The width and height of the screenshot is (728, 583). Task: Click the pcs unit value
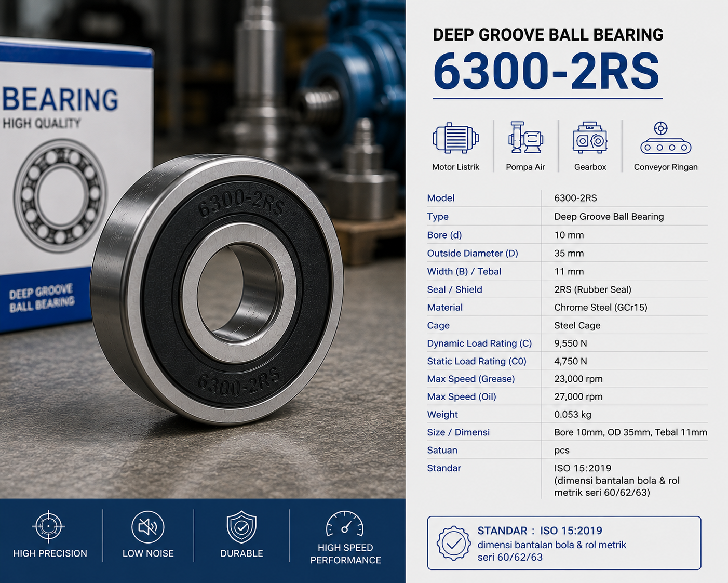pyautogui.click(x=561, y=451)
